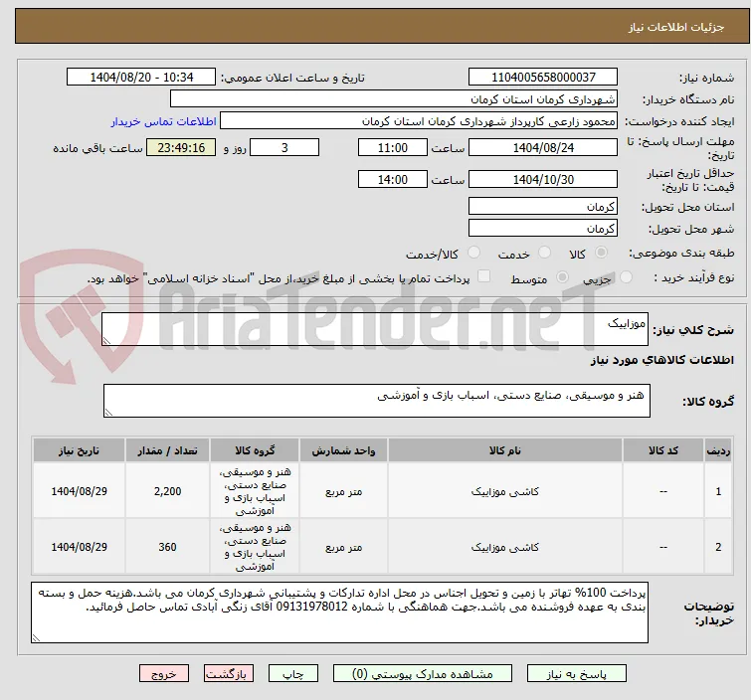Click the requester field 'محمود زارعی کارپرداز'
The width and height of the screenshot is (751, 700).
click(x=419, y=121)
